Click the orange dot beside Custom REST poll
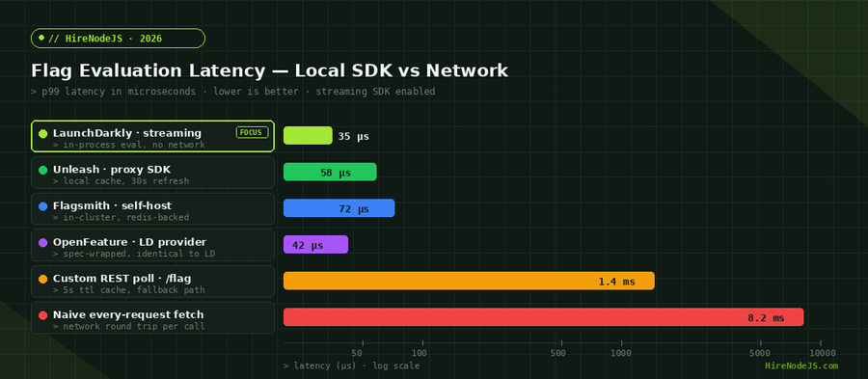Screen dimensions: 868x379 (43, 279)
